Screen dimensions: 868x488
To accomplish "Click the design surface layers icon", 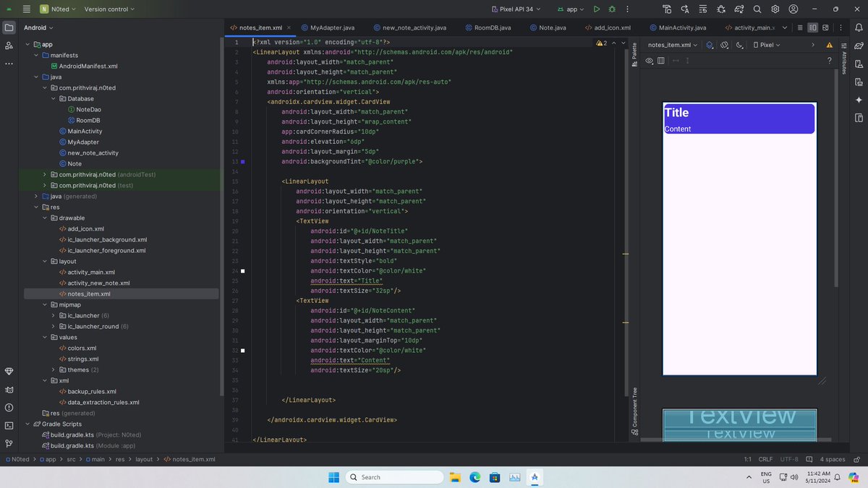I will 710,45.
